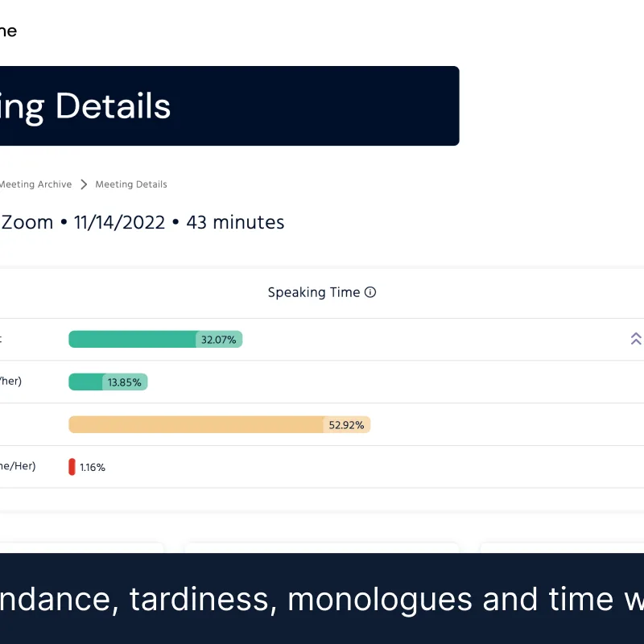
Task: Collapse the speaking time panel using double chevron
Action: click(635, 339)
